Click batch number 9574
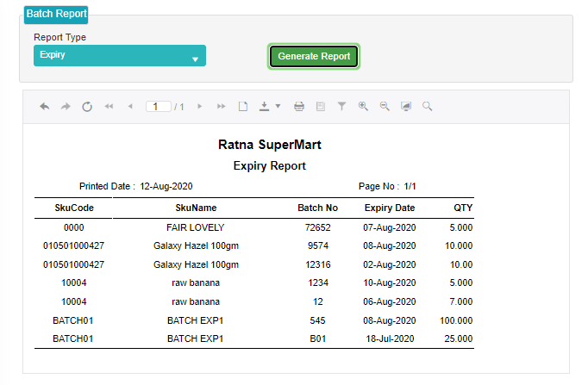This screenshot has height=385, width=588. pos(318,245)
